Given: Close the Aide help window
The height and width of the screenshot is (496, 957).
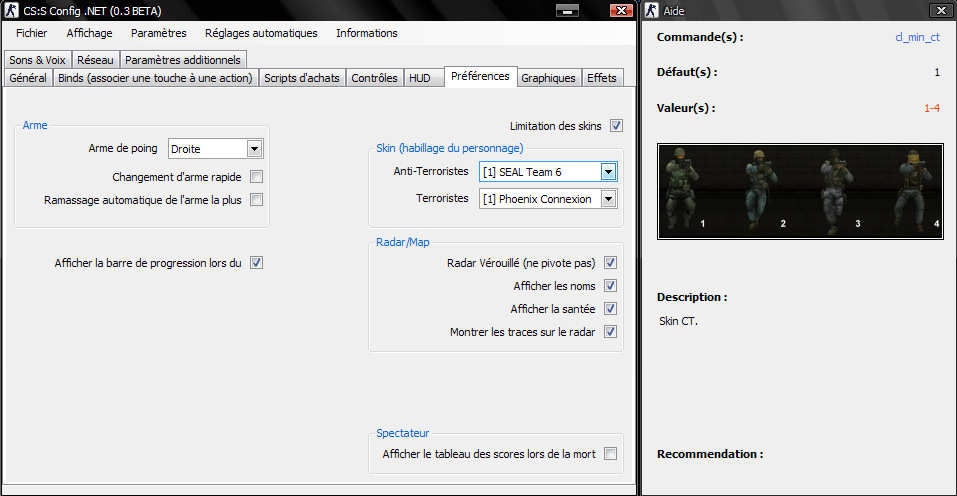Looking at the screenshot, I should (939, 10).
